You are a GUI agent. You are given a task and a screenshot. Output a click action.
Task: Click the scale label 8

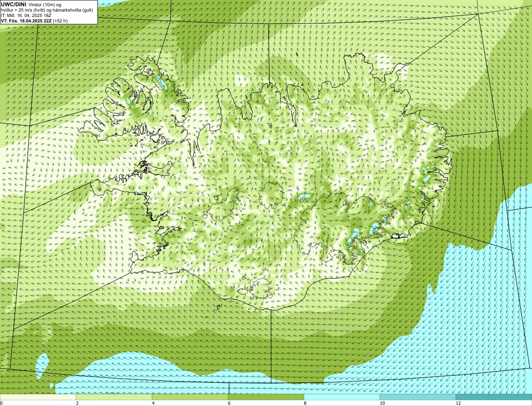click(305, 403)
